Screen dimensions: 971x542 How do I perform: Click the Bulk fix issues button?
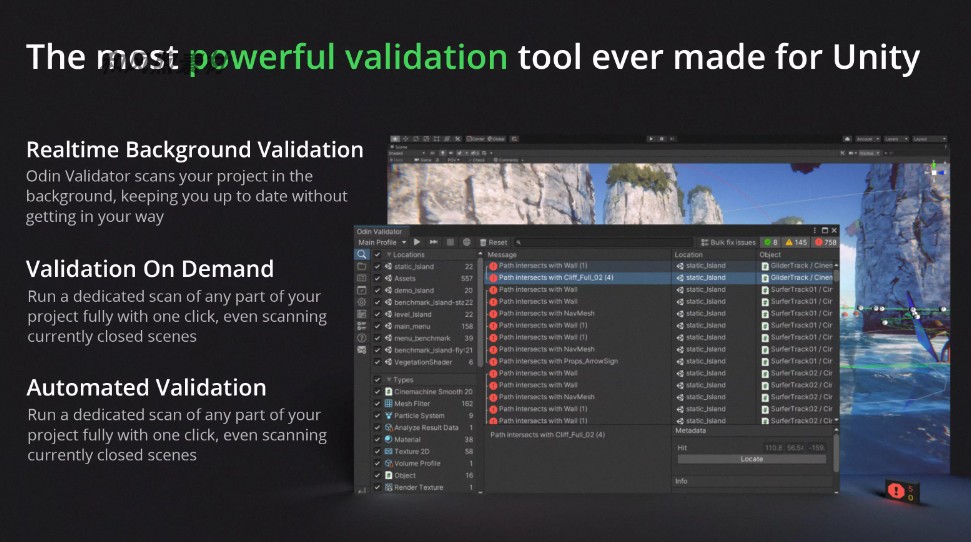click(x=728, y=242)
